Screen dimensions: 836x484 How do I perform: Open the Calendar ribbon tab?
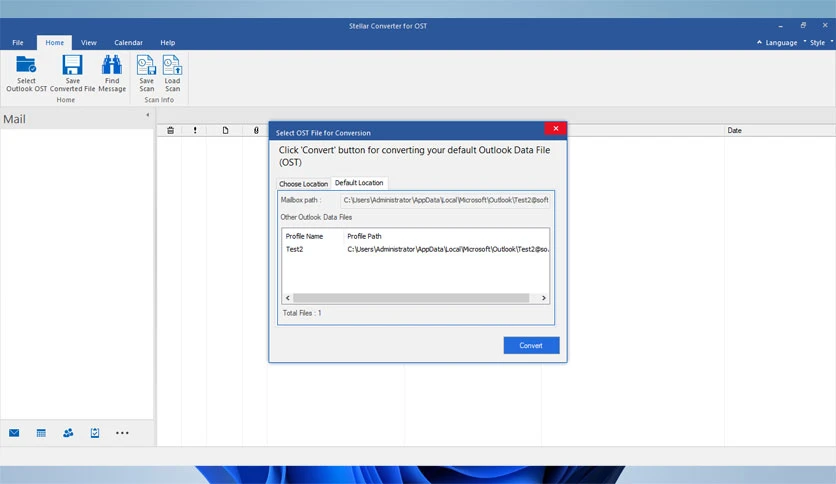(x=128, y=43)
